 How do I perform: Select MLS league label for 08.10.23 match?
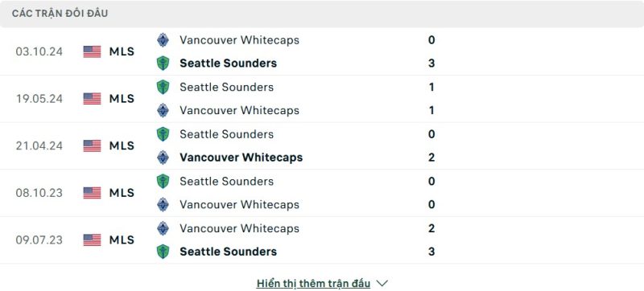pyautogui.click(x=122, y=193)
